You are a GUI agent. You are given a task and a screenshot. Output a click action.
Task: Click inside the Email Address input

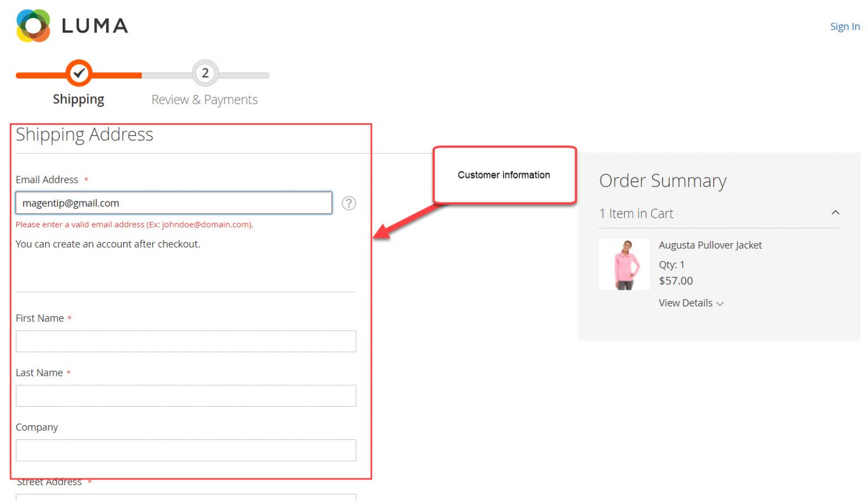pyautogui.click(x=173, y=202)
